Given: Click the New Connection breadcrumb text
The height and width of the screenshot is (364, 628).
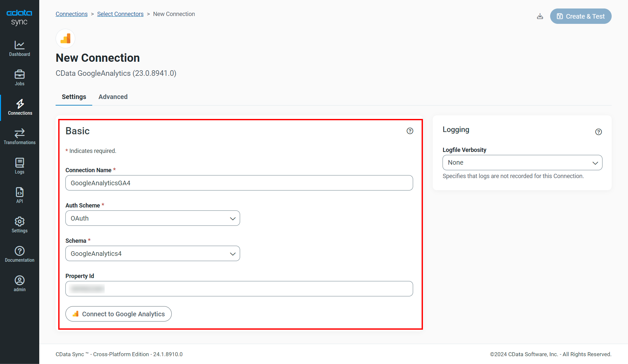Looking at the screenshot, I should pyautogui.click(x=174, y=14).
